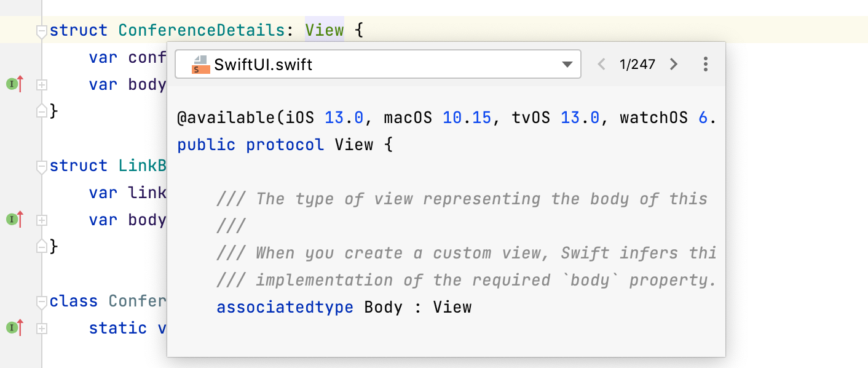The height and width of the screenshot is (368, 868).
Task: Expand folded body under struct LinkB
Action: [42, 220]
